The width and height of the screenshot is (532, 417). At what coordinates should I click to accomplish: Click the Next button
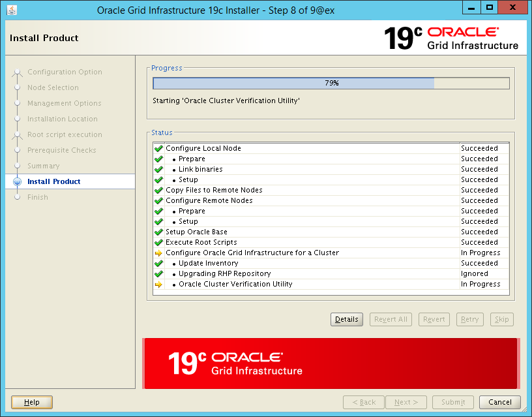pos(406,402)
